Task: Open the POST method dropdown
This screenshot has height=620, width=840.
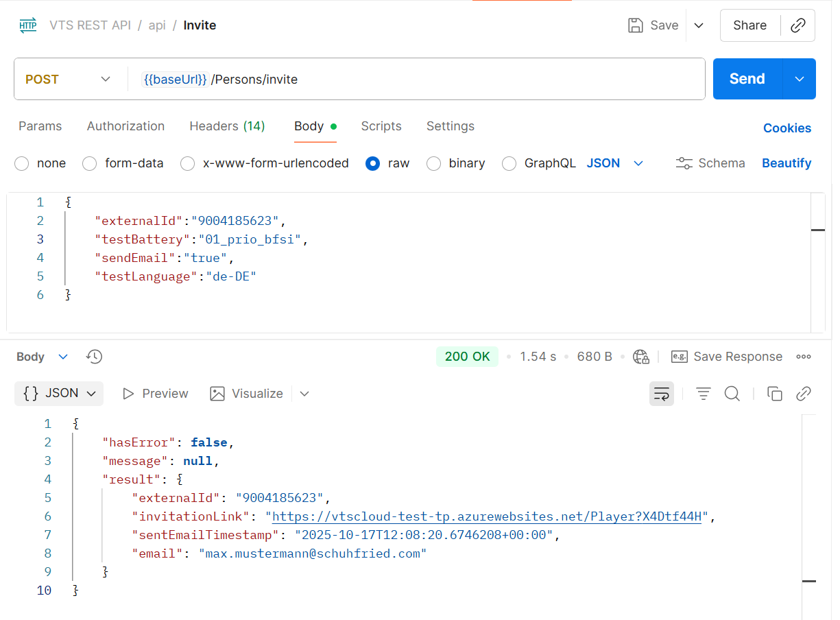Action: [x=69, y=80]
